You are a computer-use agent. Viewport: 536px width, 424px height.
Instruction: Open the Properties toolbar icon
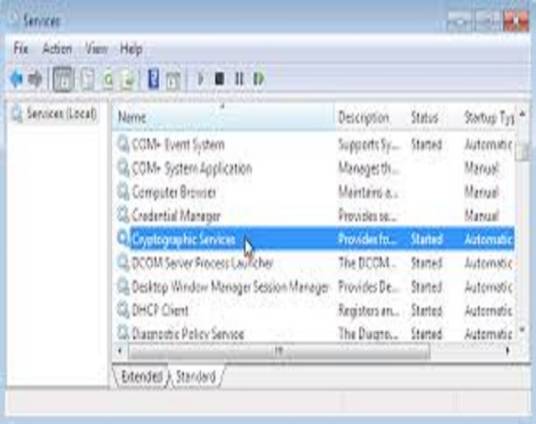coord(88,79)
